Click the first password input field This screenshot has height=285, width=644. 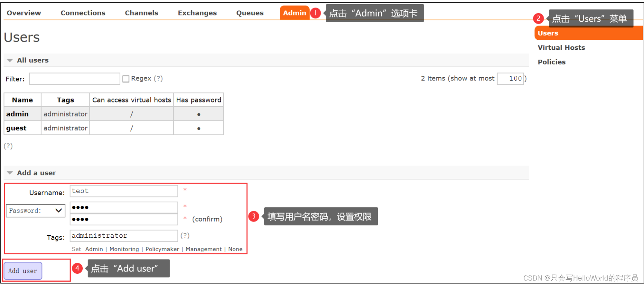coord(124,208)
